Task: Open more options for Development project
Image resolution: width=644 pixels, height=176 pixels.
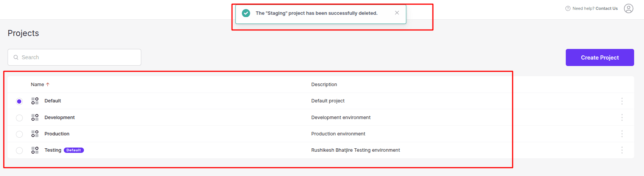Action: 622,118
